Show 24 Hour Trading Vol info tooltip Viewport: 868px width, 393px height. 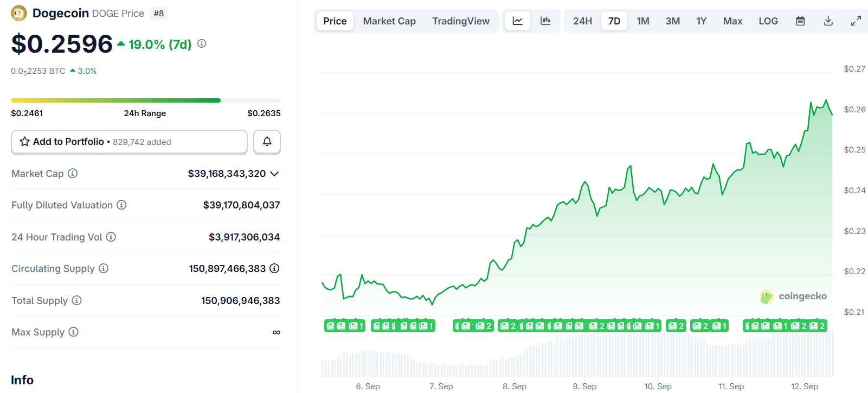(x=111, y=237)
